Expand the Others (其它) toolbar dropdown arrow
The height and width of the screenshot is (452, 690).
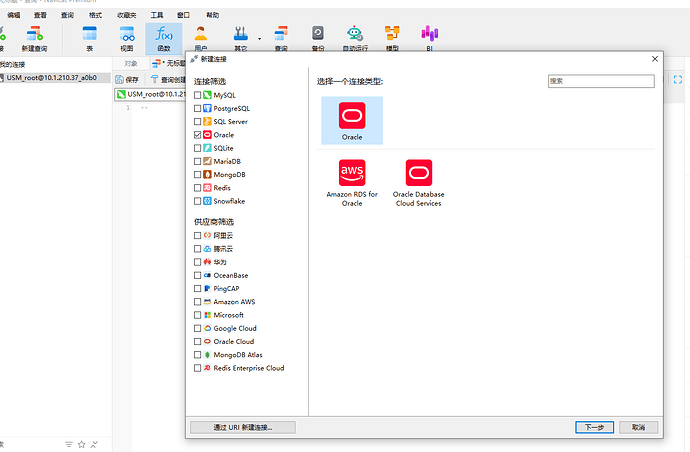point(259,38)
